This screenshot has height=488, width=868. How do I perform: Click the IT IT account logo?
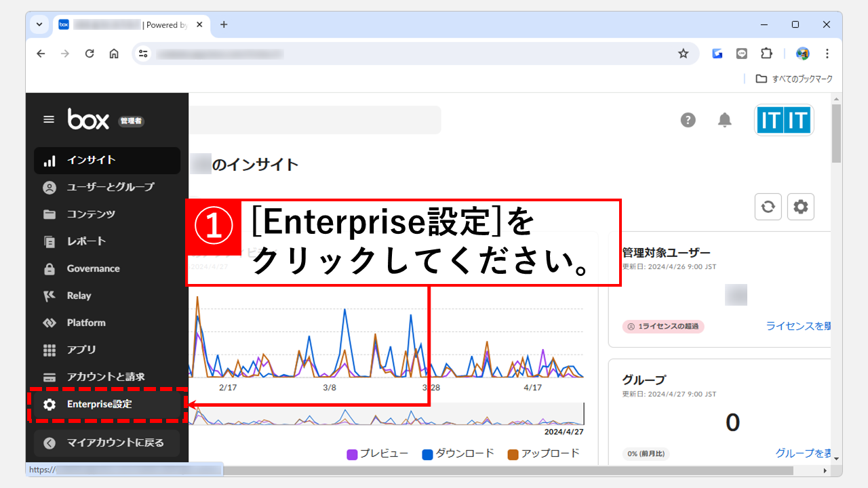785,121
